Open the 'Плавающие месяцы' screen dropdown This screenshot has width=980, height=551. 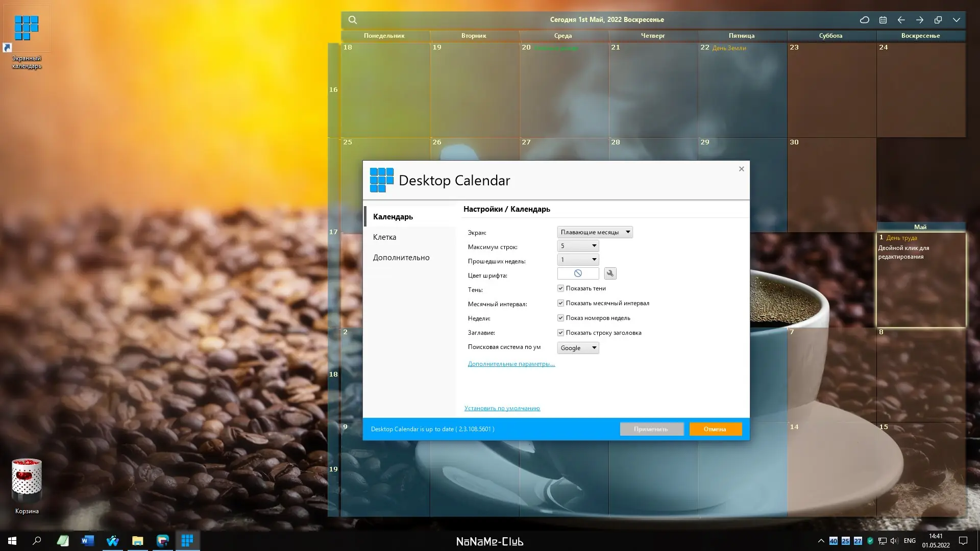pyautogui.click(x=595, y=232)
